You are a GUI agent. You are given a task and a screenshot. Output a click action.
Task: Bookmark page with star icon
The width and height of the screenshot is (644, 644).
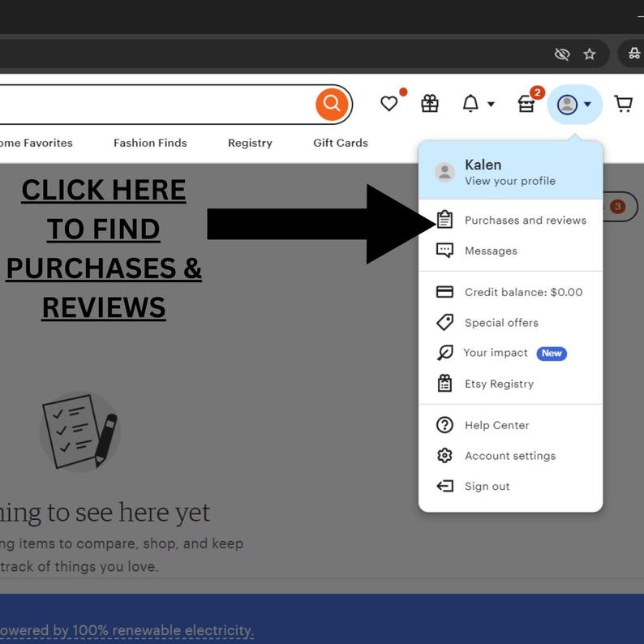(x=590, y=54)
